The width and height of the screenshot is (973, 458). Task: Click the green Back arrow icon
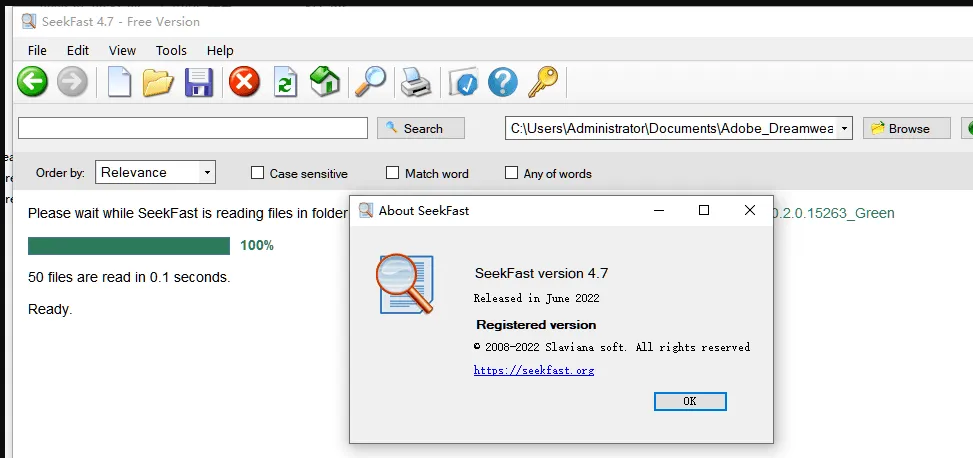point(32,82)
